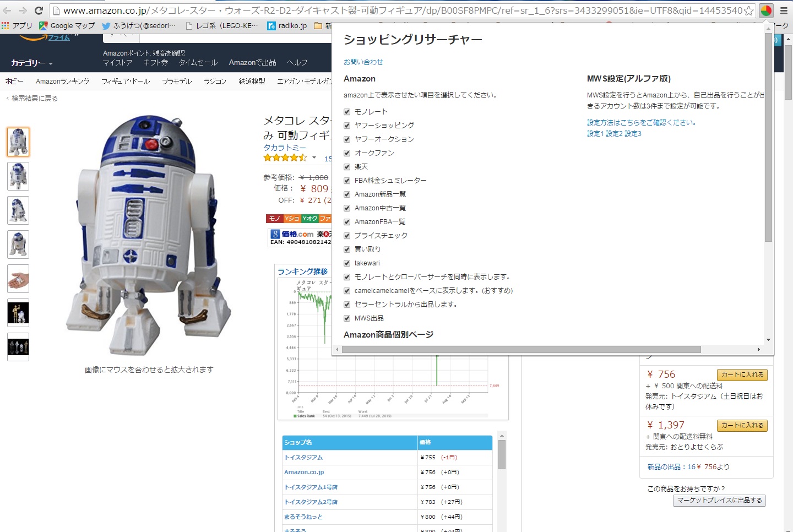This screenshot has height=532, width=793.
Task: Reload the page
Action: (39, 10)
